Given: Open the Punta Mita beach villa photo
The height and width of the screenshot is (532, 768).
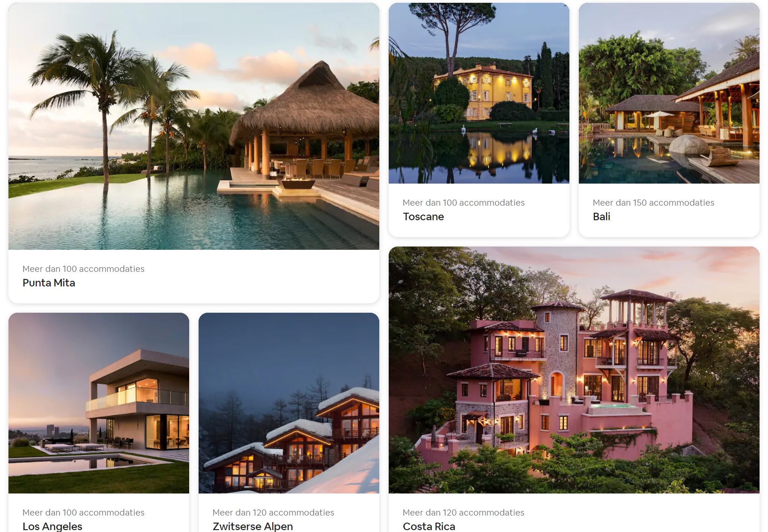Looking at the screenshot, I should pyautogui.click(x=194, y=126).
